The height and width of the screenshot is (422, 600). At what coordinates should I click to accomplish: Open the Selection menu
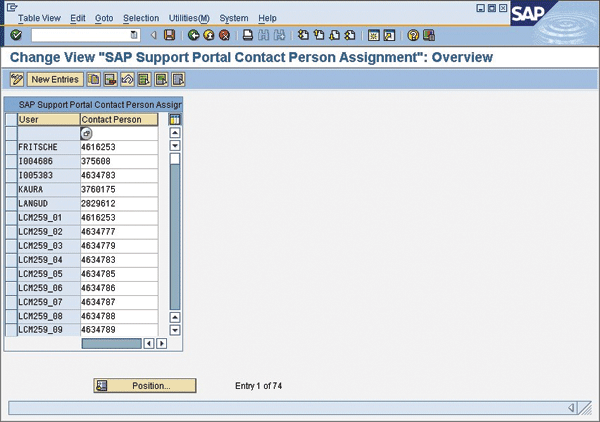141,18
